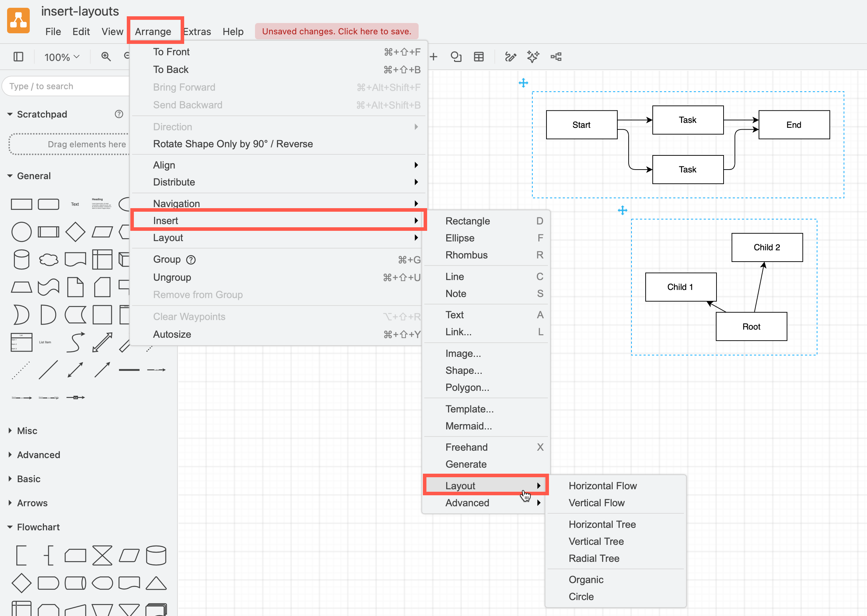This screenshot has width=867, height=616.
Task: Open the Advanced submenu under Insert
Action: [x=486, y=503]
